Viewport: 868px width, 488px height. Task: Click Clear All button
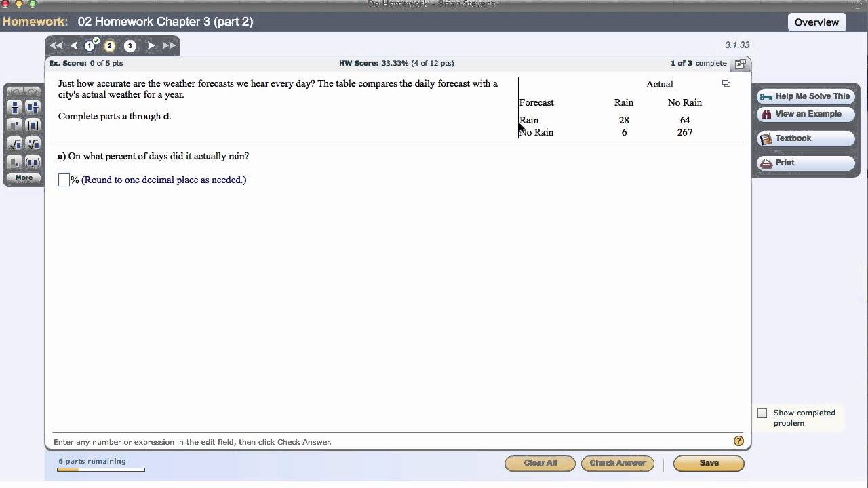(x=540, y=463)
